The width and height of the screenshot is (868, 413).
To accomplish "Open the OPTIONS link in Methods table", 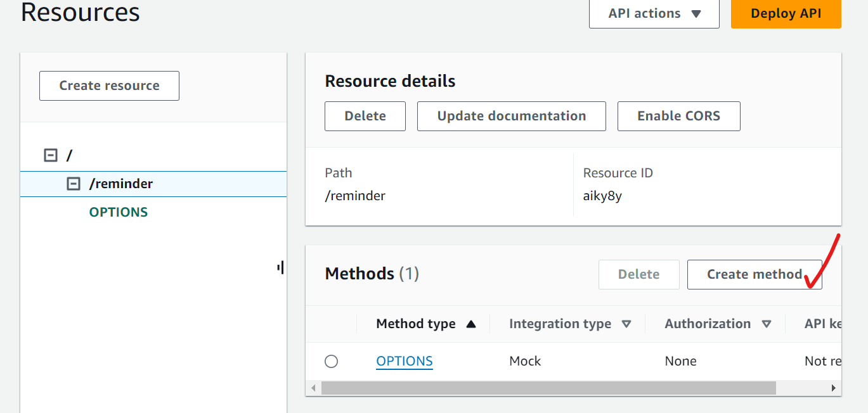I will 404,361.
